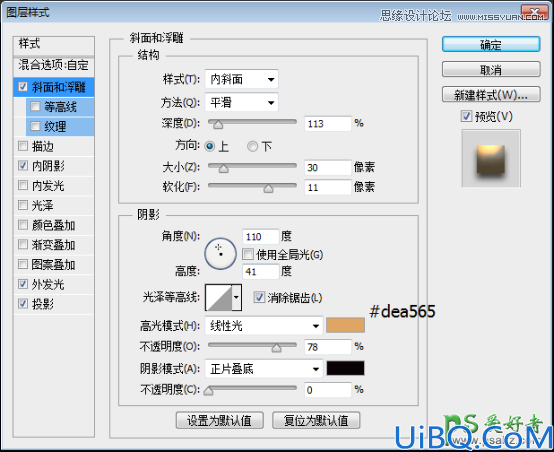
Task: Enable 使用全局光 checkbox
Action: (x=248, y=254)
